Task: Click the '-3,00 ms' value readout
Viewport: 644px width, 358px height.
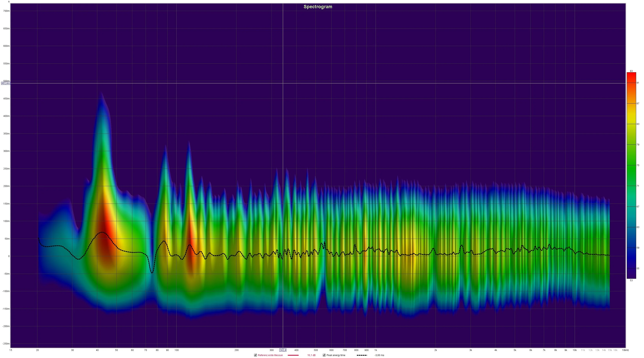Action: point(379,355)
